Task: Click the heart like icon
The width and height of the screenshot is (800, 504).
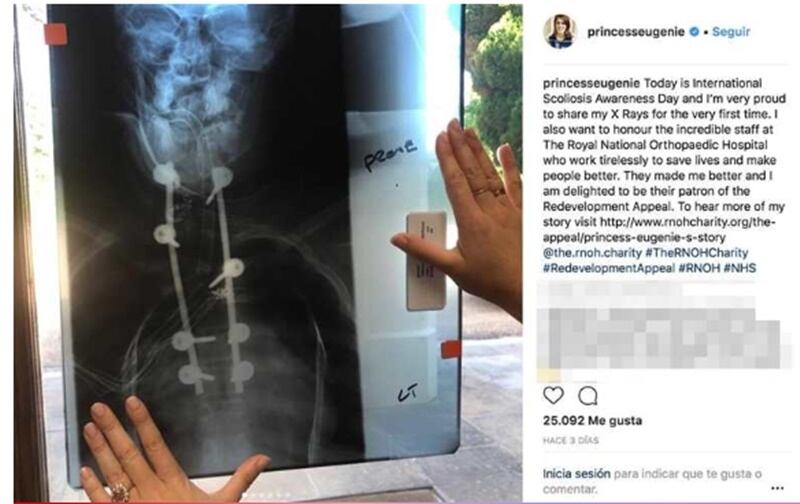Action: point(553,395)
